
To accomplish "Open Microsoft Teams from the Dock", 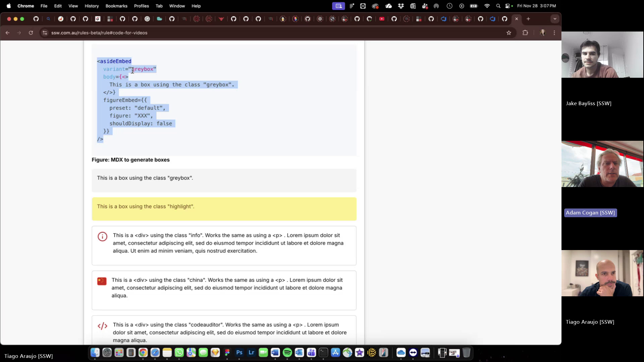I will pos(312,353).
